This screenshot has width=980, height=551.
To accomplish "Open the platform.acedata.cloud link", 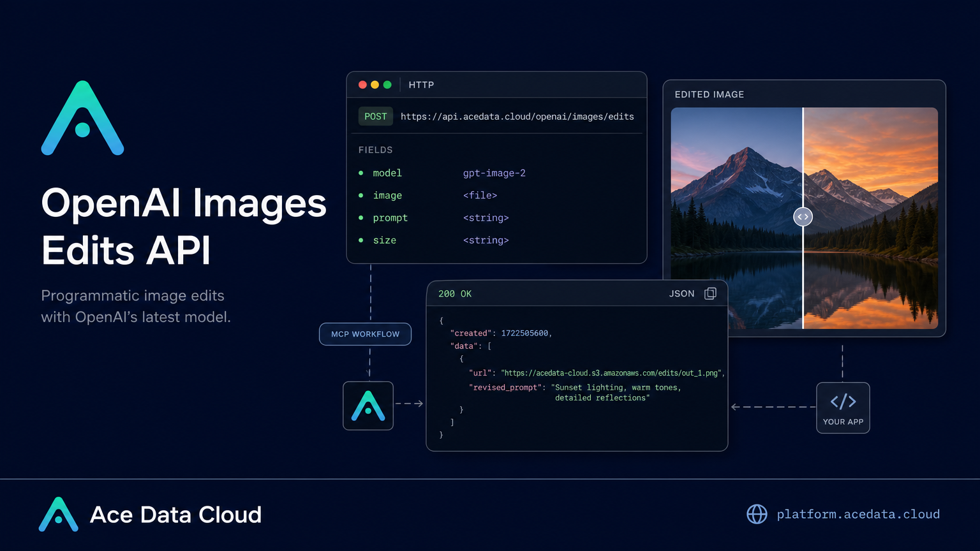I will pos(858,514).
